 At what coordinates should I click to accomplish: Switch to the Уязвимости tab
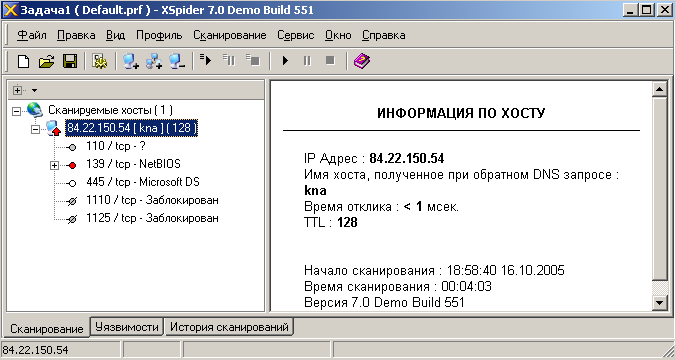coord(127,327)
